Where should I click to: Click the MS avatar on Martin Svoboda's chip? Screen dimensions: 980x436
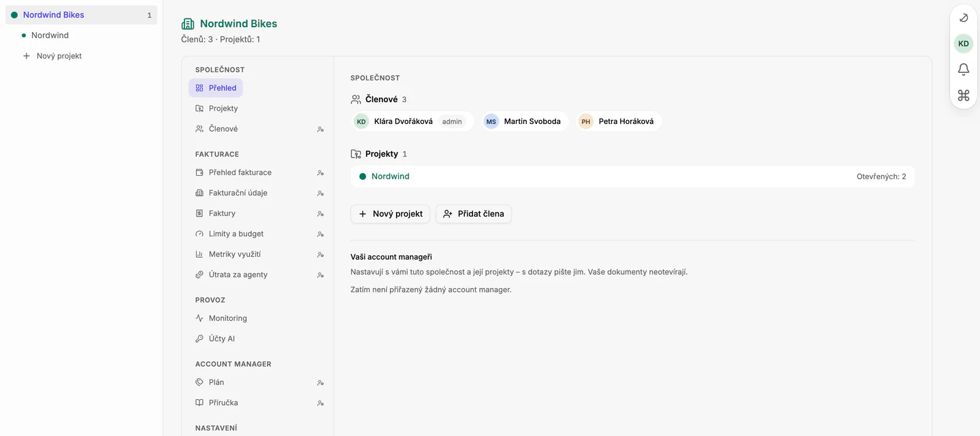(x=491, y=121)
